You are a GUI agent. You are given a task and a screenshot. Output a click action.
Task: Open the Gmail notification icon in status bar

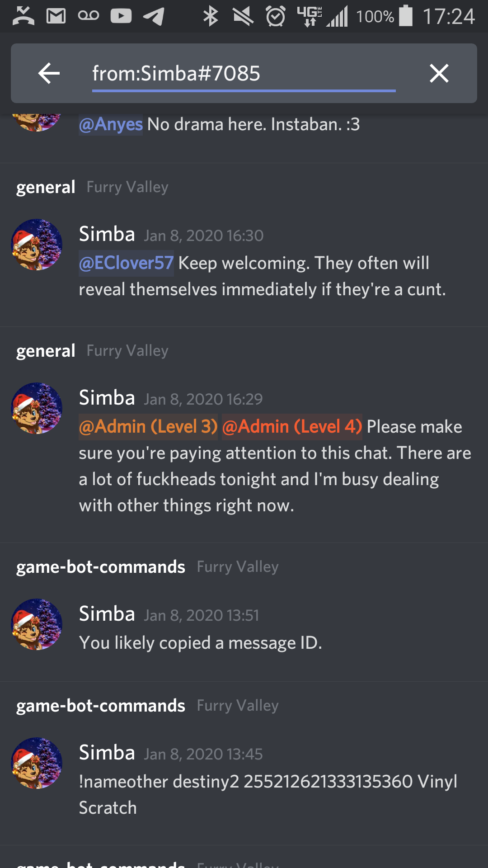tap(56, 16)
